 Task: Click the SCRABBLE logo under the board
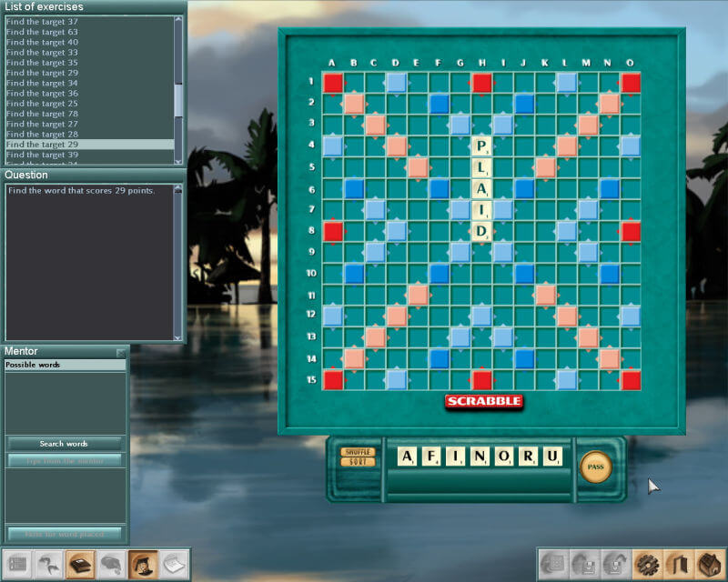point(484,401)
